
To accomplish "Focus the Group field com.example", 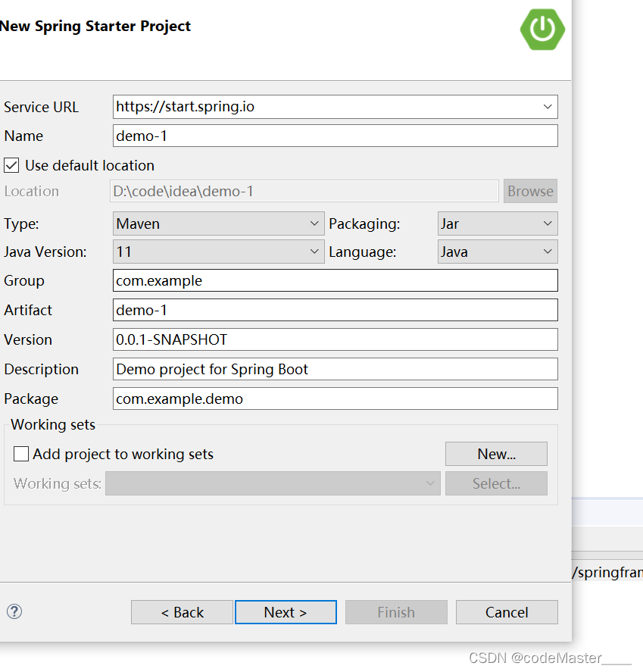I will [336, 280].
